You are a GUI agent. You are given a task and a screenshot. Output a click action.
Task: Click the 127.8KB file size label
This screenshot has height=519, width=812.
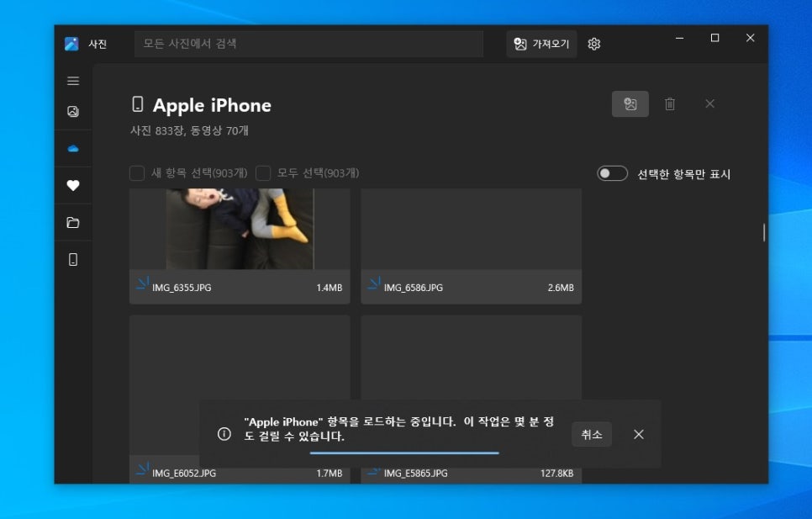coord(556,473)
